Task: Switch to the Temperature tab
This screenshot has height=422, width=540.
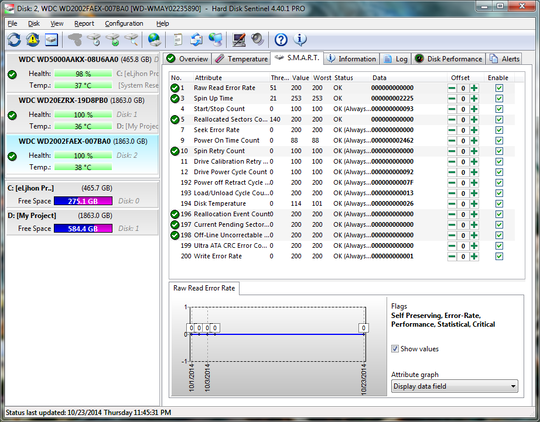Action: click(241, 59)
